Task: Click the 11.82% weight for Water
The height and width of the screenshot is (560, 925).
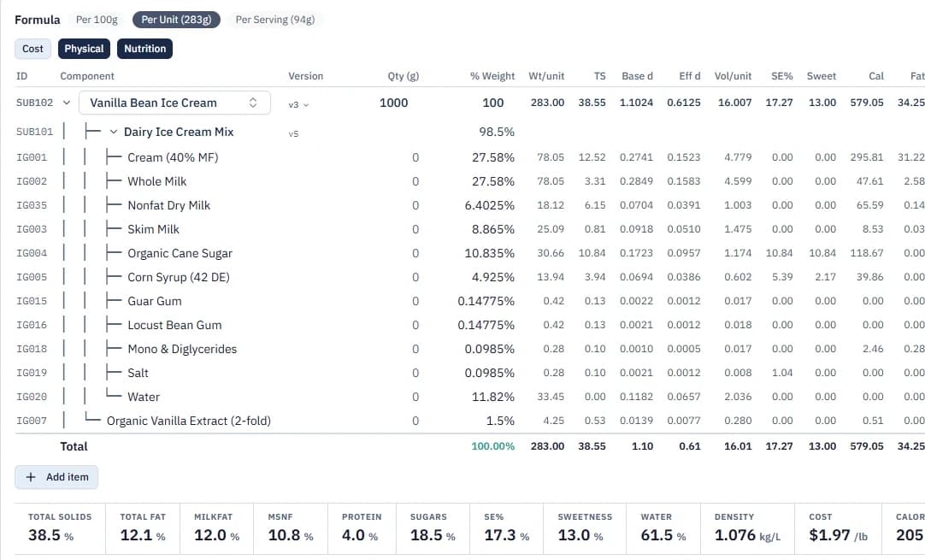Action: pyautogui.click(x=492, y=397)
